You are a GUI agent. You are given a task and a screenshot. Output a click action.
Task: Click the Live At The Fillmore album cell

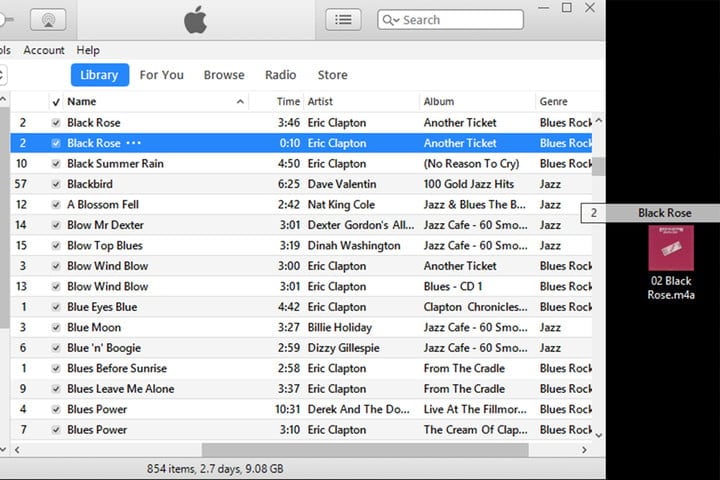click(475, 409)
